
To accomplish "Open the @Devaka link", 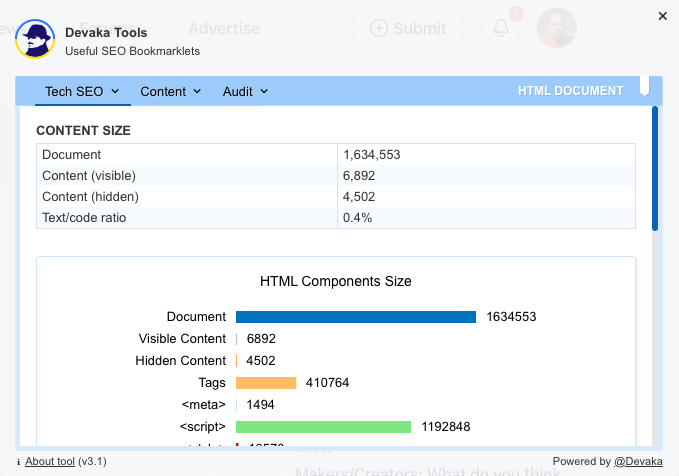I will pos(638,461).
